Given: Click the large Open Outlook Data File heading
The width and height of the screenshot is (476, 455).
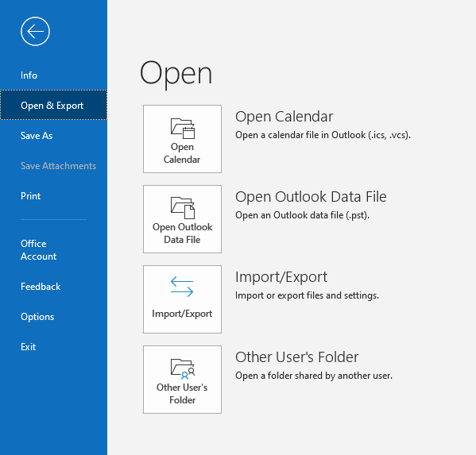Looking at the screenshot, I should [x=311, y=197].
